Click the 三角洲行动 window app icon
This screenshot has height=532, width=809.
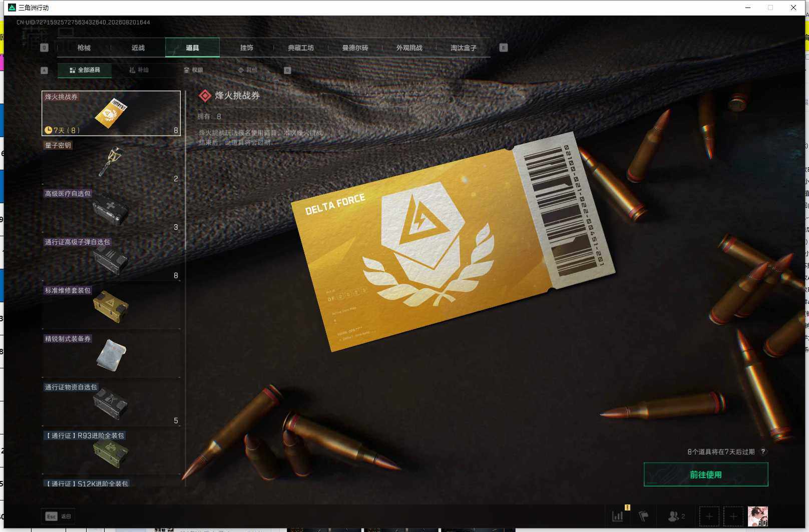coord(12,8)
